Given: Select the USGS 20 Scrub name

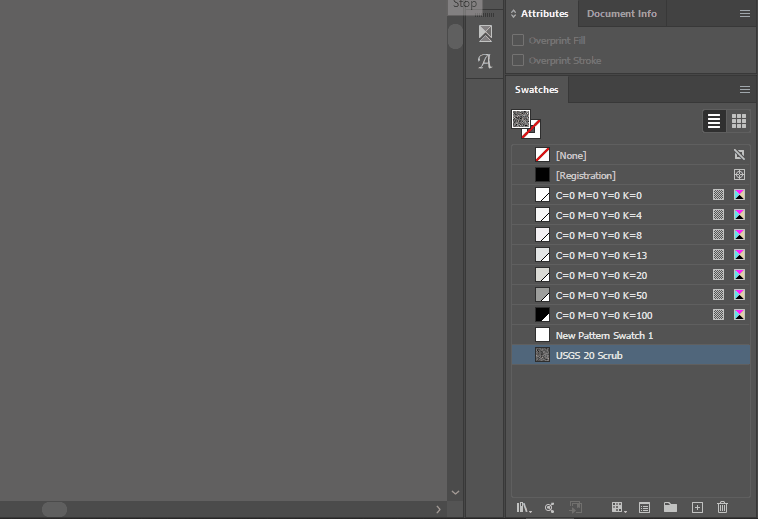Looking at the screenshot, I should click(589, 355).
